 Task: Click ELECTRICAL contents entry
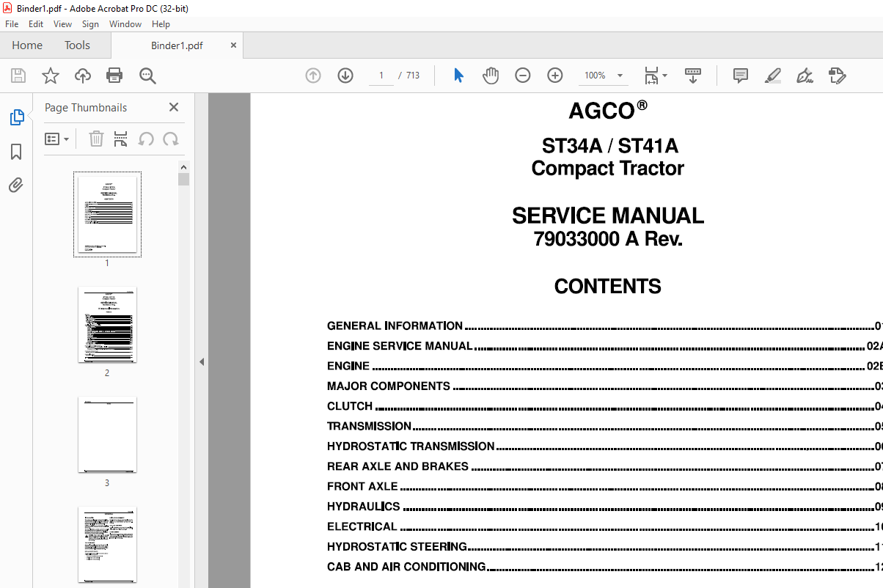pyautogui.click(x=362, y=526)
